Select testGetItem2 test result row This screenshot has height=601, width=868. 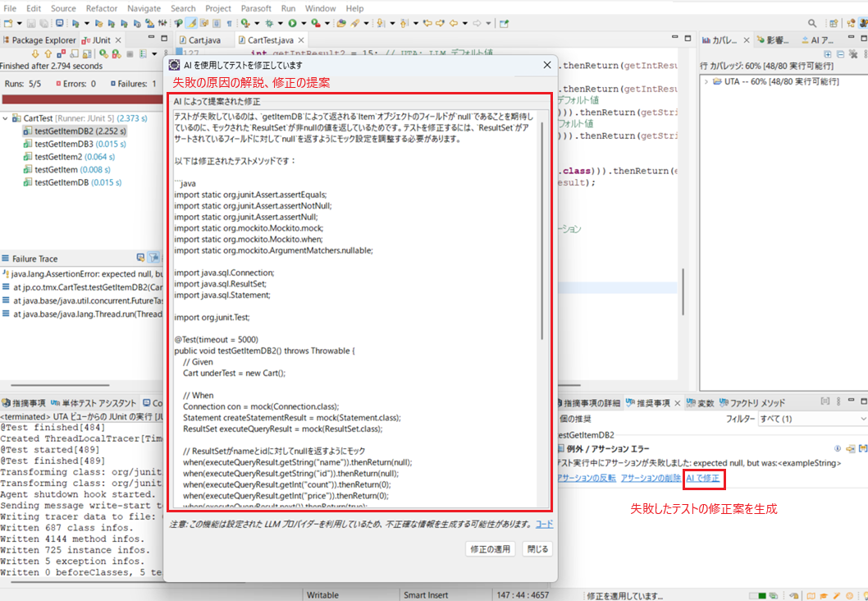tap(67, 157)
